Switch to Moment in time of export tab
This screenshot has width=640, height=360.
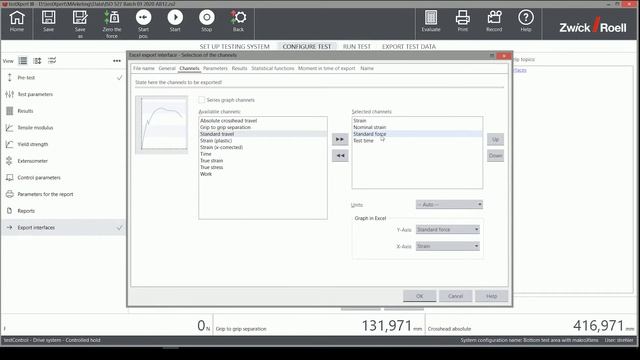coord(327,68)
